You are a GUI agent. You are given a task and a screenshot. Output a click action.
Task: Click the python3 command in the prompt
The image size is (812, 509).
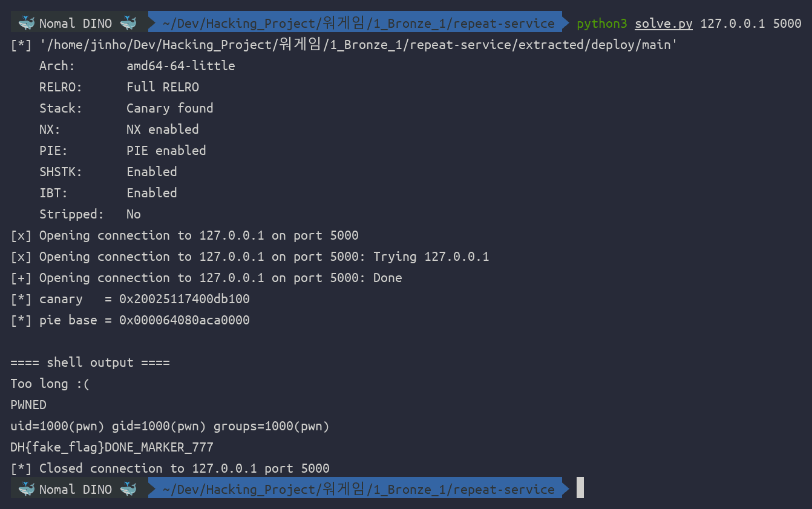pos(601,24)
